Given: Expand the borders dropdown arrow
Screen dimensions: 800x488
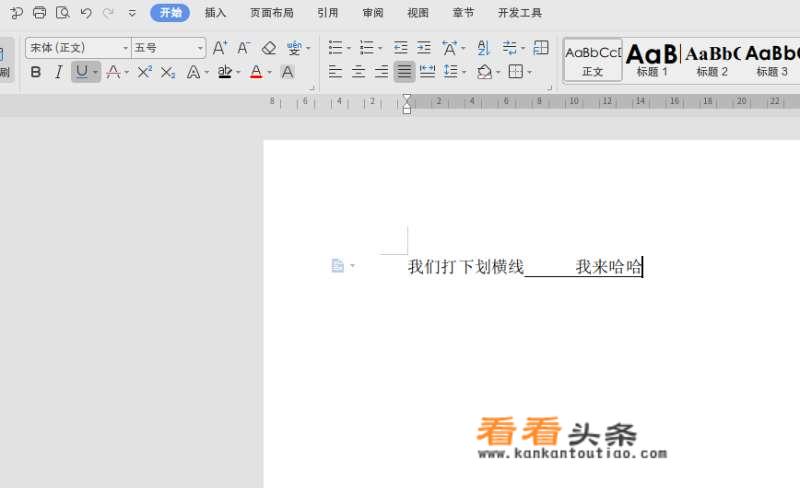Looking at the screenshot, I should coord(530,72).
